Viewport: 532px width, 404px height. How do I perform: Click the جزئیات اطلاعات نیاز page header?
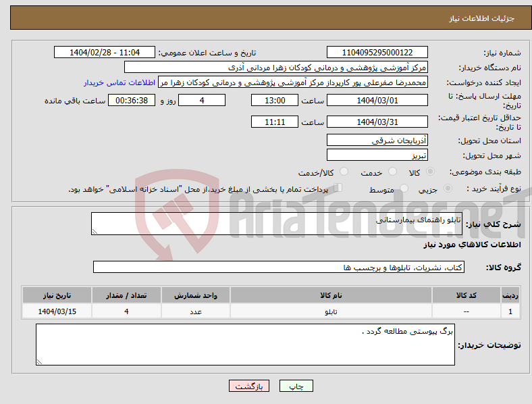tap(482, 18)
